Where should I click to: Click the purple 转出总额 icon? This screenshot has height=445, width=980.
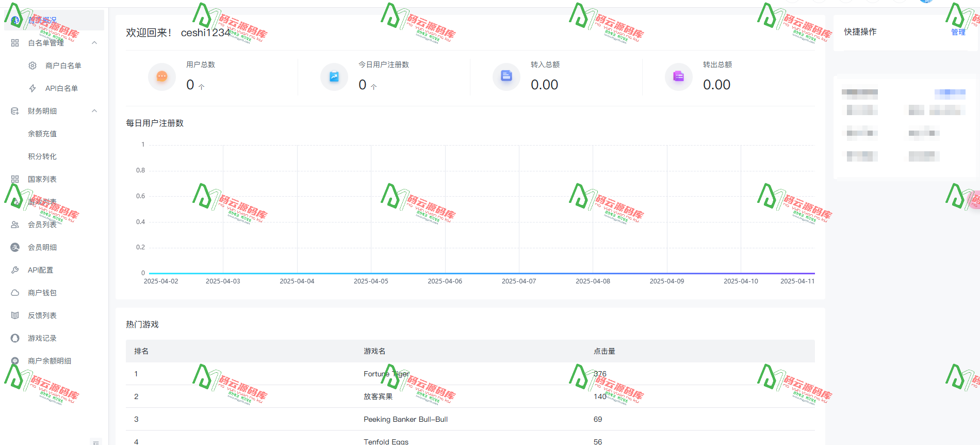pos(679,76)
